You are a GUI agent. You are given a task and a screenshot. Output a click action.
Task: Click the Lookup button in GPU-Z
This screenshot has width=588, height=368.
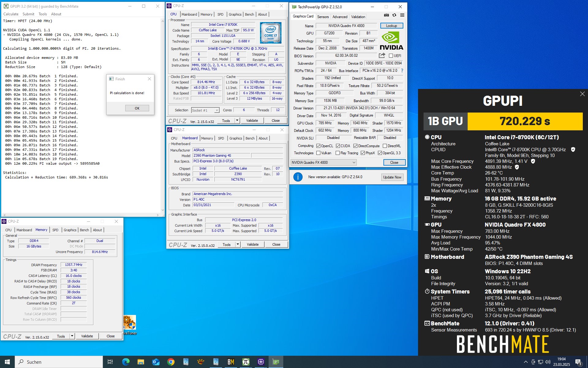click(391, 26)
